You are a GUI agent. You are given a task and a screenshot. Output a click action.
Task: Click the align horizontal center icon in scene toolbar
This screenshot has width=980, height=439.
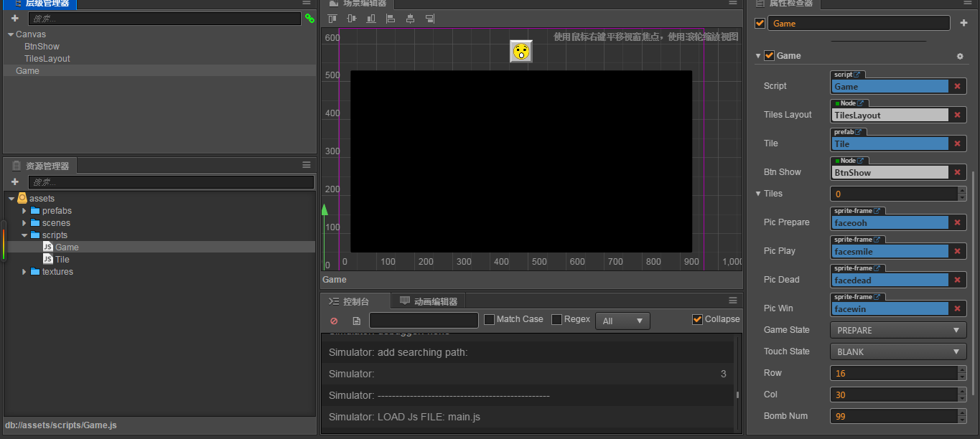coord(410,19)
